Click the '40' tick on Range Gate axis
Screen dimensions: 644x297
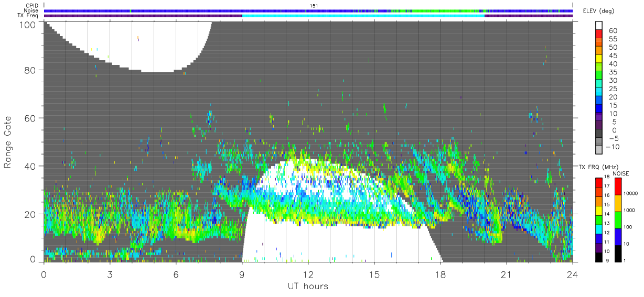(30, 166)
